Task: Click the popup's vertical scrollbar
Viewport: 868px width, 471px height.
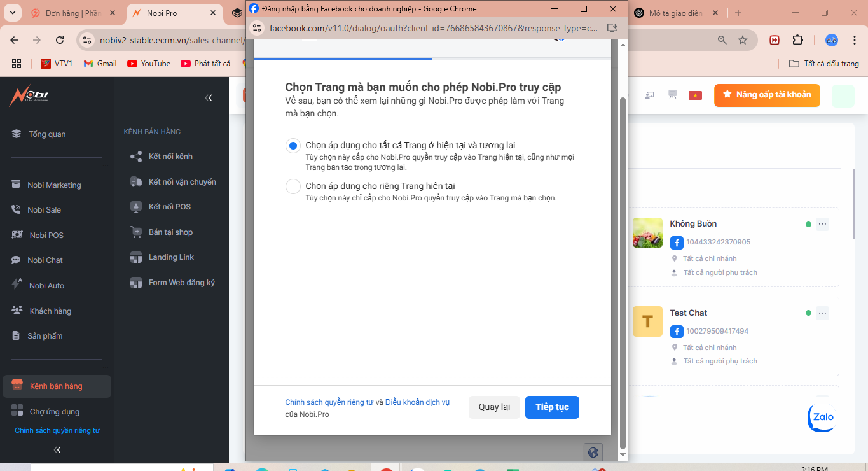Action: 623,255
